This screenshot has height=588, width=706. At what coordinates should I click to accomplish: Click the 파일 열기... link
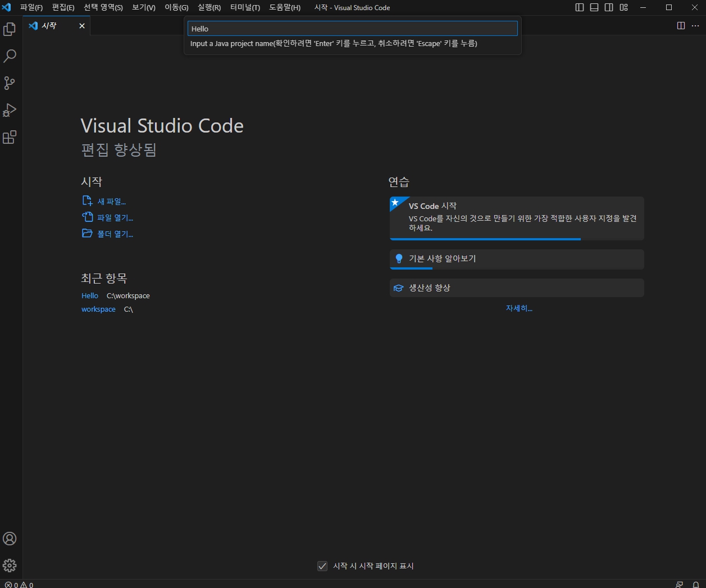pos(115,218)
